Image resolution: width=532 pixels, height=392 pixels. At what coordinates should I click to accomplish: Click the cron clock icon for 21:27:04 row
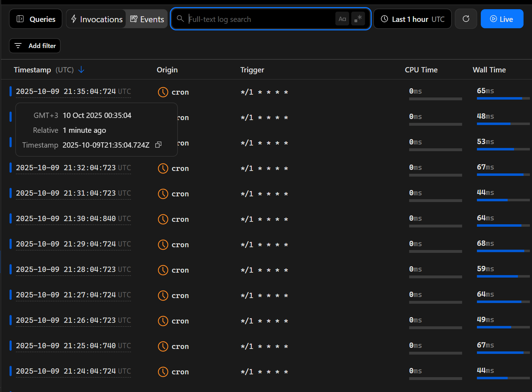click(163, 296)
